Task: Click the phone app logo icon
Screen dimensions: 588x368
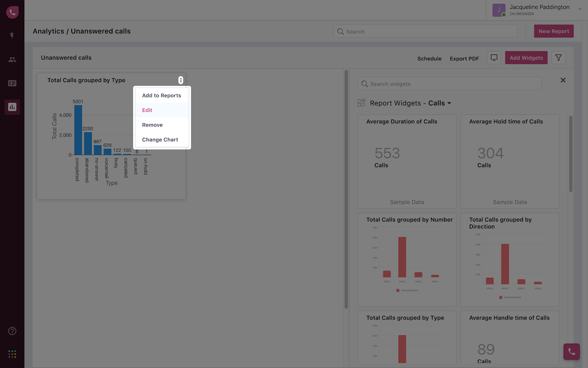Action: coord(12,12)
